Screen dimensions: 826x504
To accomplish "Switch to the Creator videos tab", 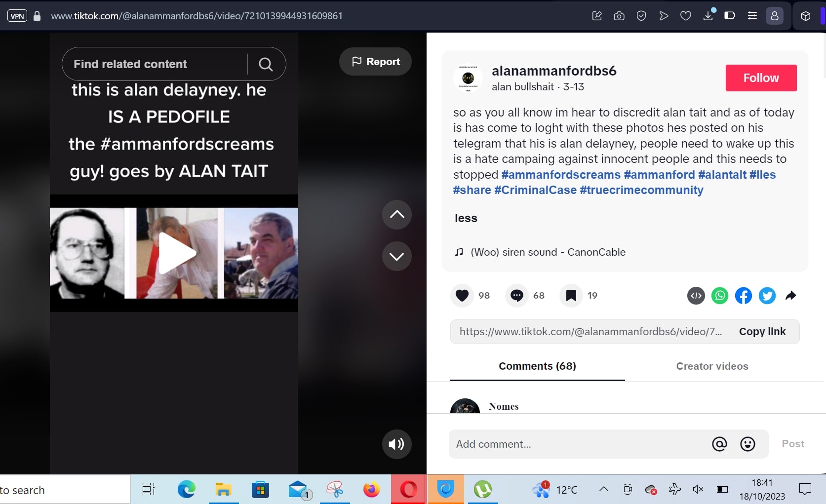I will 711,366.
